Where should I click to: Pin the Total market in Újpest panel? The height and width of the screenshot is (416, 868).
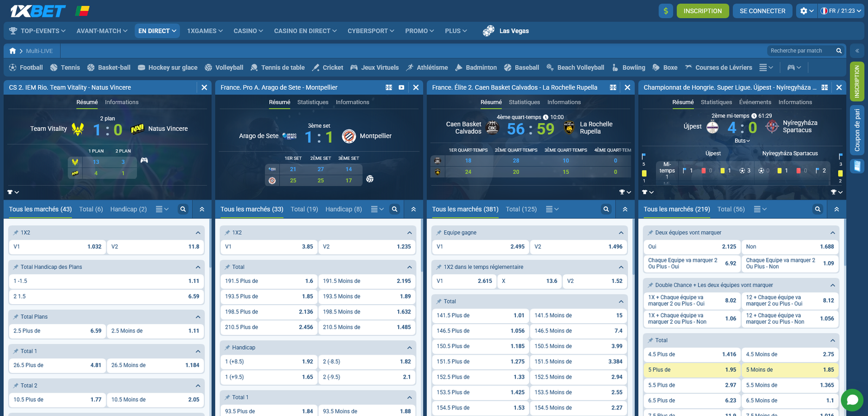click(650, 341)
